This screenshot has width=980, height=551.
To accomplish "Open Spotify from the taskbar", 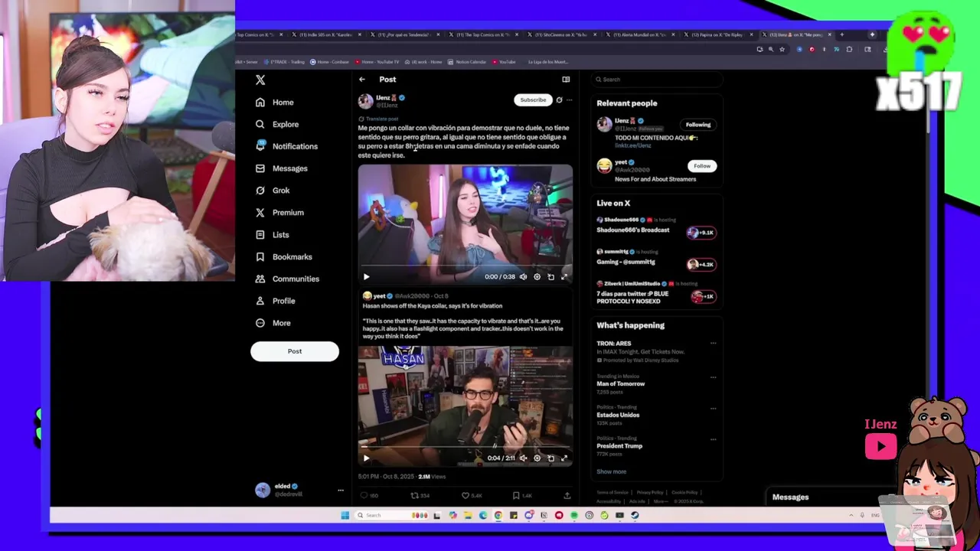I will click(x=573, y=515).
